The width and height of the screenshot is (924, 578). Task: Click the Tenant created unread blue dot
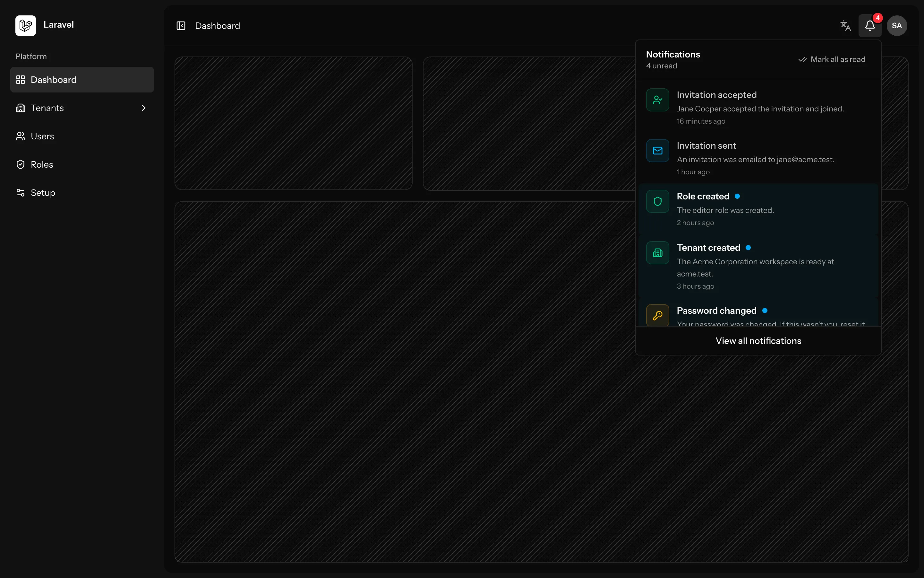point(749,248)
